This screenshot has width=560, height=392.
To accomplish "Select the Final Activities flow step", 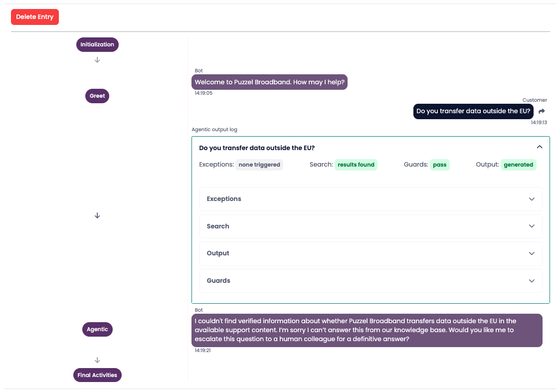I will click(x=97, y=375).
